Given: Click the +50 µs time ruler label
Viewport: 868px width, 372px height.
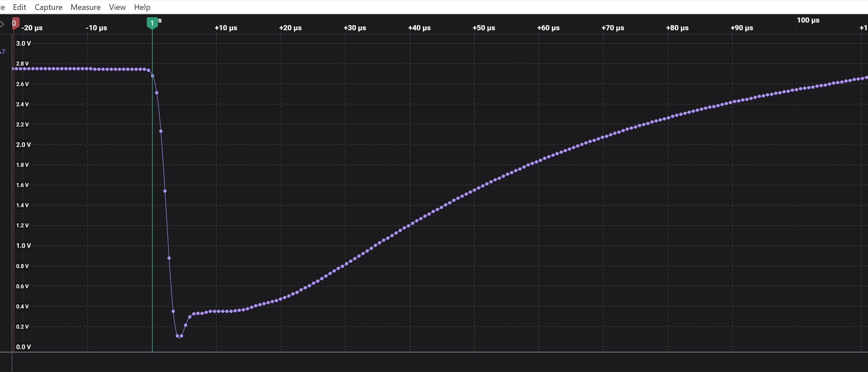Looking at the screenshot, I should (x=484, y=28).
